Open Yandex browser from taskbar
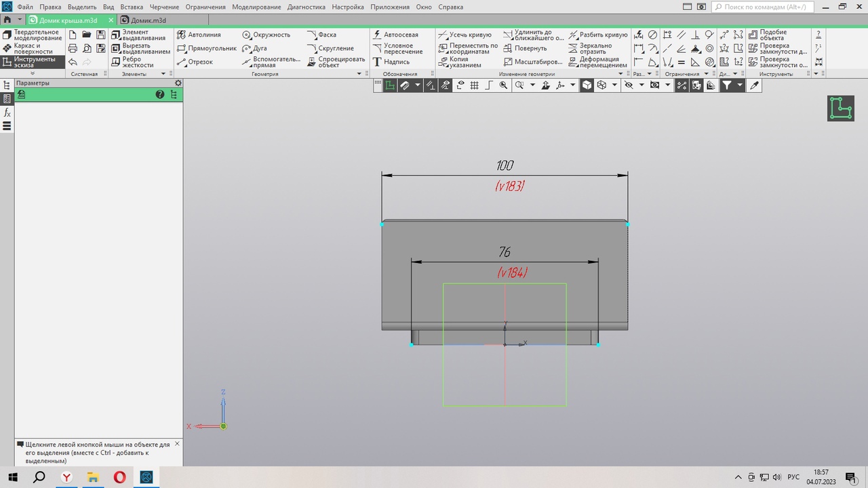The height and width of the screenshot is (488, 868). pyautogui.click(x=66, y=477)
